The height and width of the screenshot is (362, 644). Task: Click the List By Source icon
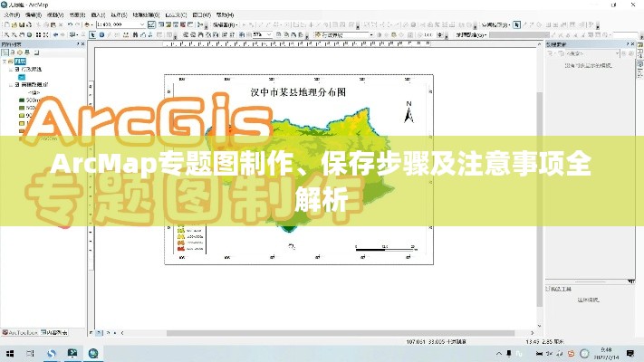pyautogui.click(x=13, y=52)
